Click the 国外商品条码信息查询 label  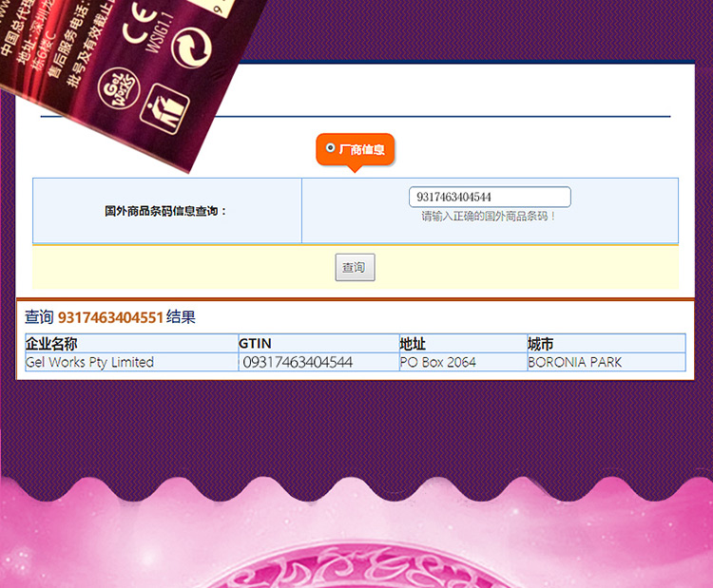coord(165,211)
